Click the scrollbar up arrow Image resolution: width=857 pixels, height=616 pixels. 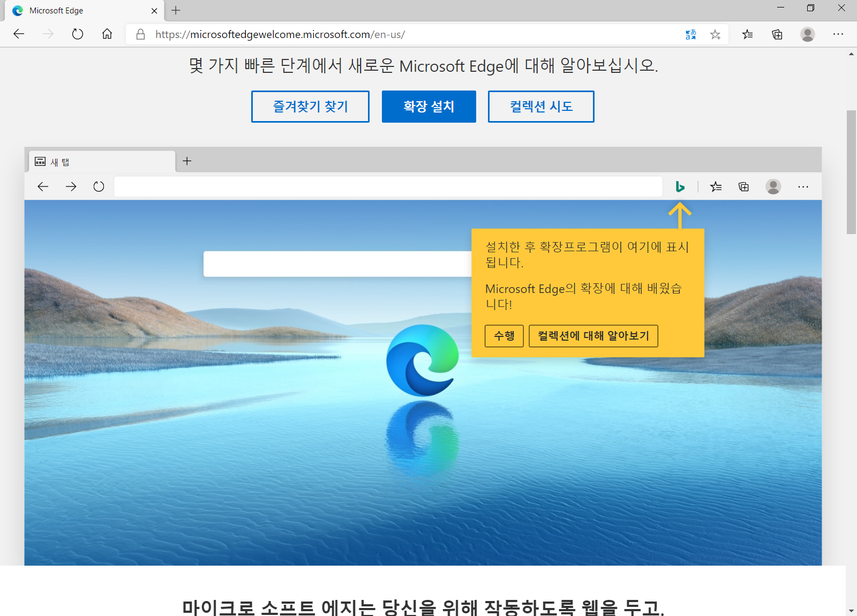[x=851, y=54]
